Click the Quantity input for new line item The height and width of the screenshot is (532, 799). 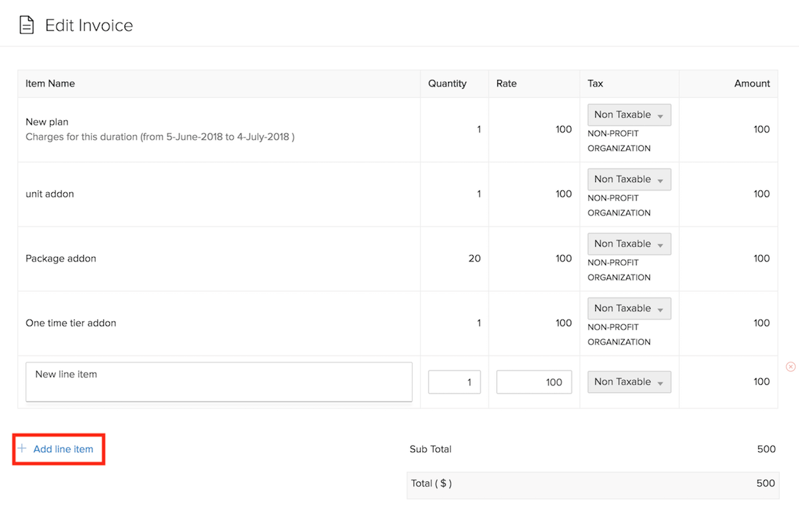pos(454,382)
